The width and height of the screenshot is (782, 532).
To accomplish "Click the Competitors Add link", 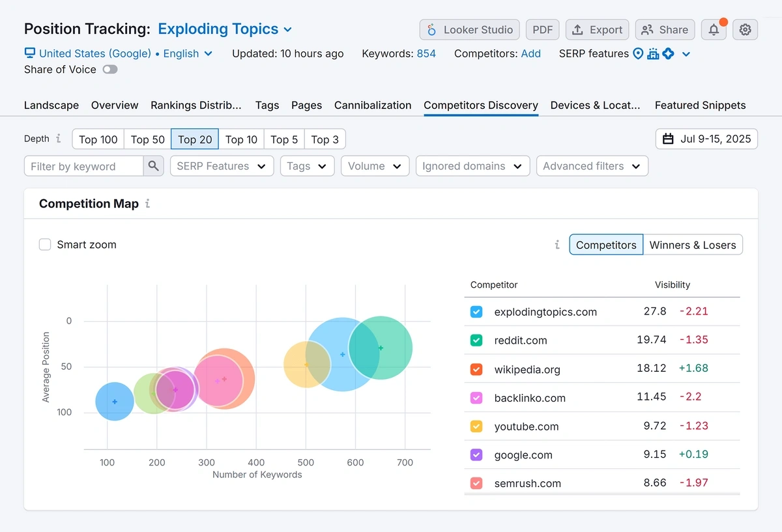I will (x=531, y=53).
